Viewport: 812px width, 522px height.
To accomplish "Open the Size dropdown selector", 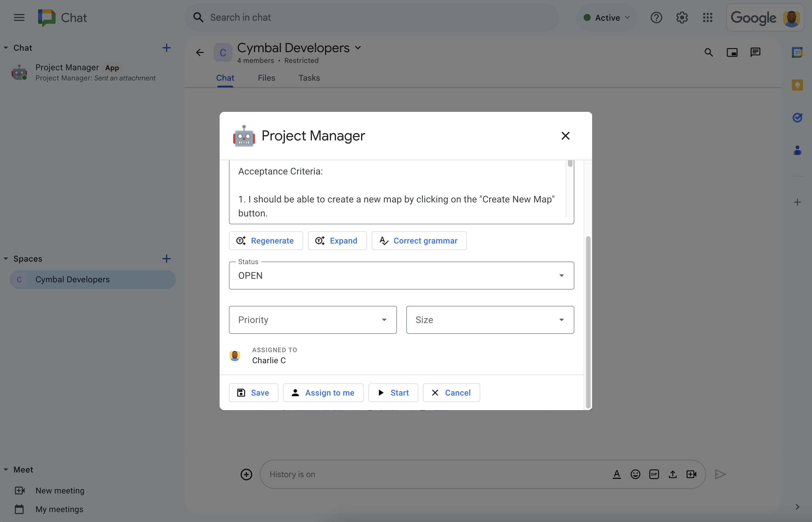I will tap(490, 320).
